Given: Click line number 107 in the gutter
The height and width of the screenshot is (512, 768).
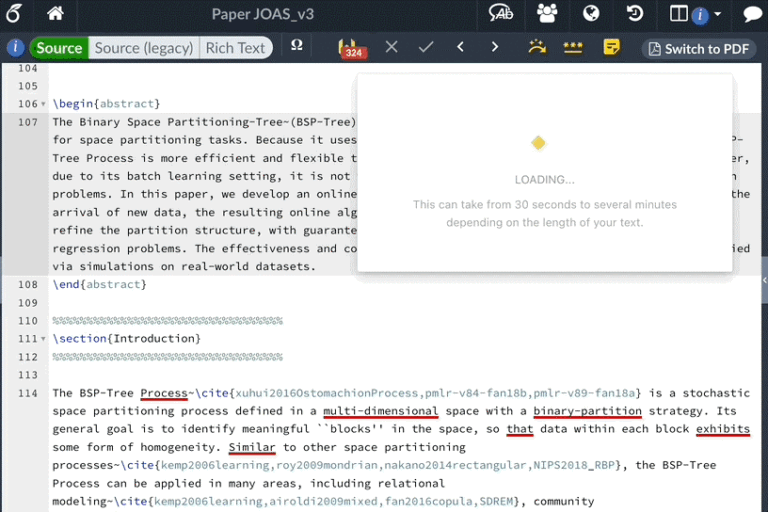Looking at the screenshot, I should (27, 122).
